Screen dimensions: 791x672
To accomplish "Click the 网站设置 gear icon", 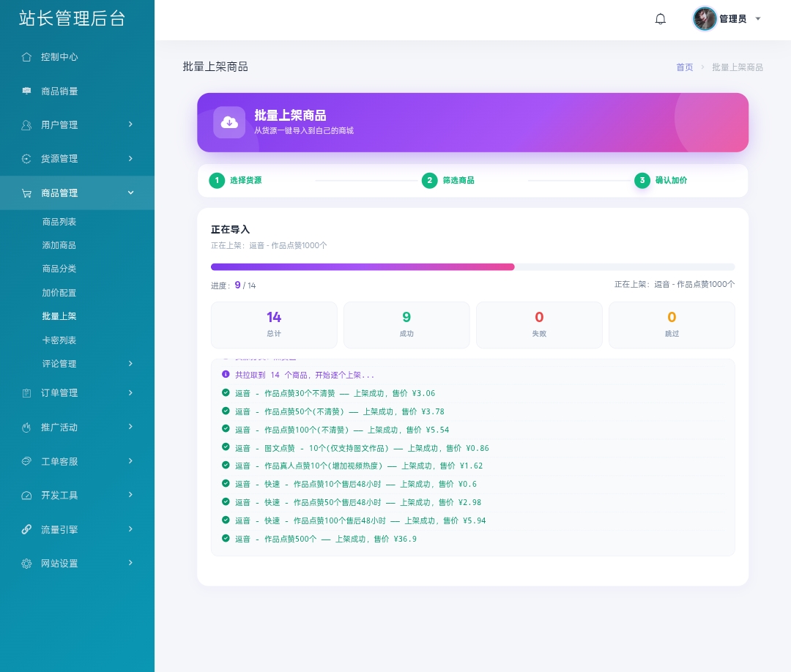I will click(27, 564).
